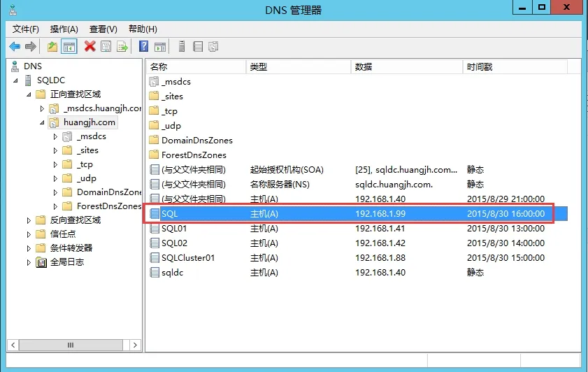This screenshot has height=372, width=588.
Task: Click the new server toolbar icon
Action: click(182, 46)
